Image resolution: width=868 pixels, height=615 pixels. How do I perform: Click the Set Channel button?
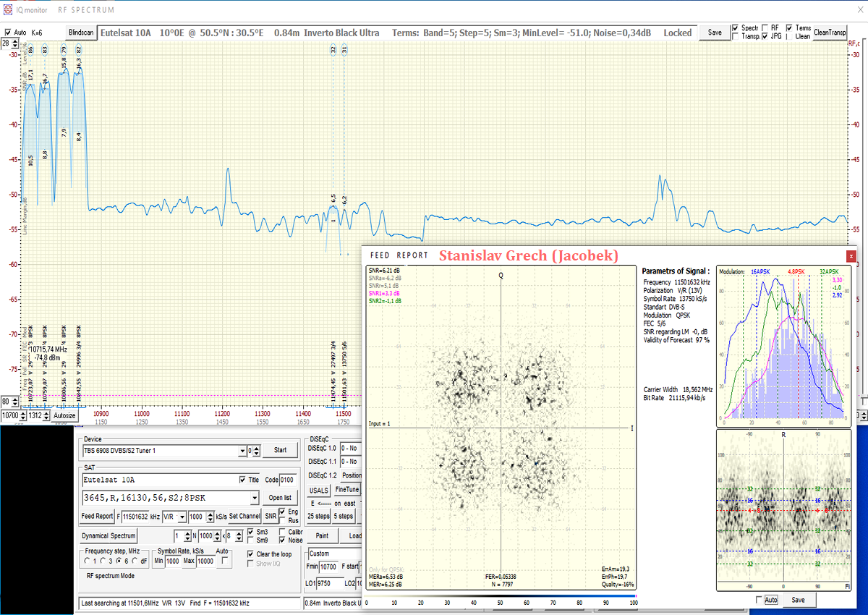[244, 517]
